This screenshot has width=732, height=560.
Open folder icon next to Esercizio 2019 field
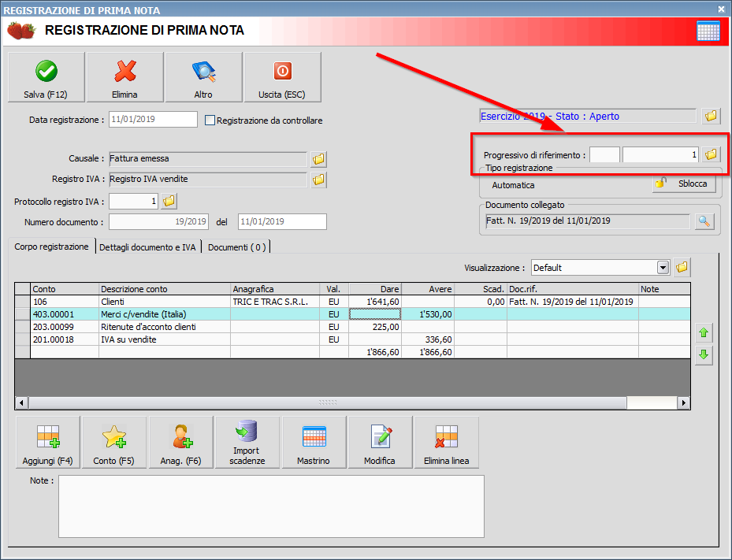pyautogui.click(x=711, y=116)
